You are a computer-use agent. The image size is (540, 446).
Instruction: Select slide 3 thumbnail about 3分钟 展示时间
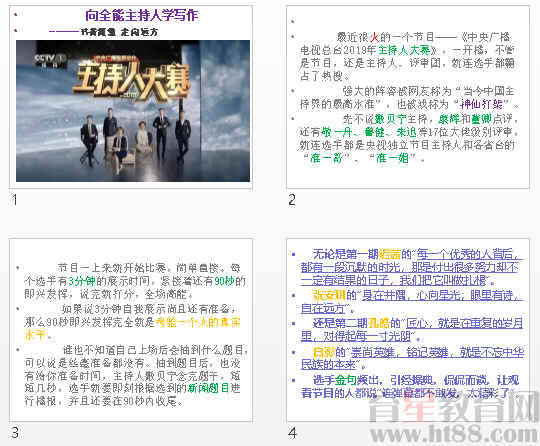[x=131, y=330]
